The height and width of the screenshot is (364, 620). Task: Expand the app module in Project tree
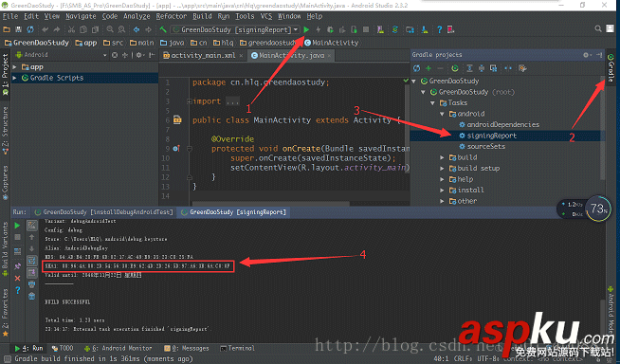(14, 67)
